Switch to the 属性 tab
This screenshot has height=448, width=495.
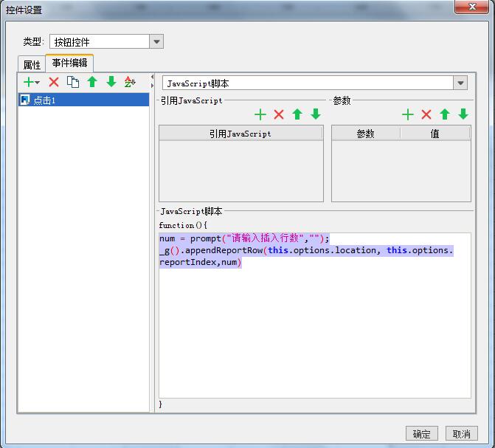tap(32, 65)
